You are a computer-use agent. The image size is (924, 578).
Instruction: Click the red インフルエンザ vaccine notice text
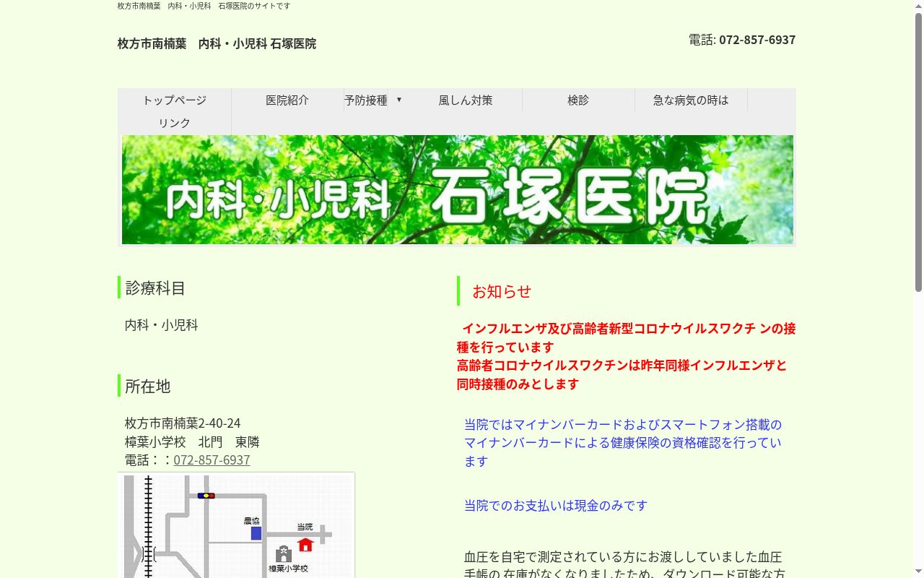626,356
